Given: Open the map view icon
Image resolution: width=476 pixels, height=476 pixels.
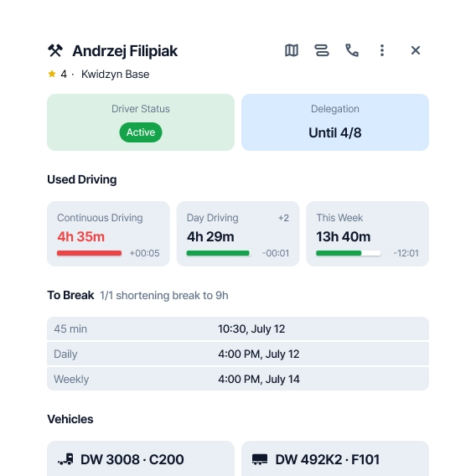Looking at the screenshot, I should click(x=292, y=50).
